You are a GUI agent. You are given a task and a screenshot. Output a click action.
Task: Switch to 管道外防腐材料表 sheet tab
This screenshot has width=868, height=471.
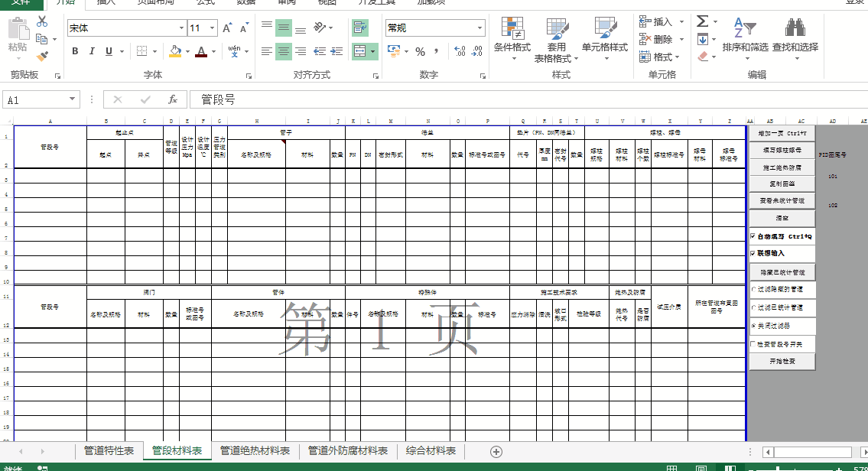click(x=348, y=451)
